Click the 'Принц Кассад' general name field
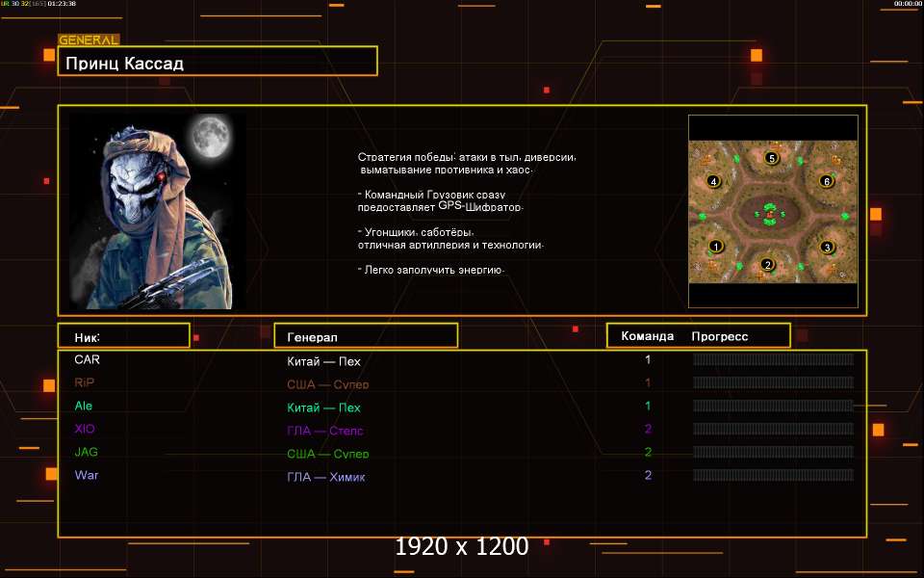This screenshot has width=924, height=578. pyautogui.click(x=218, y=62)
